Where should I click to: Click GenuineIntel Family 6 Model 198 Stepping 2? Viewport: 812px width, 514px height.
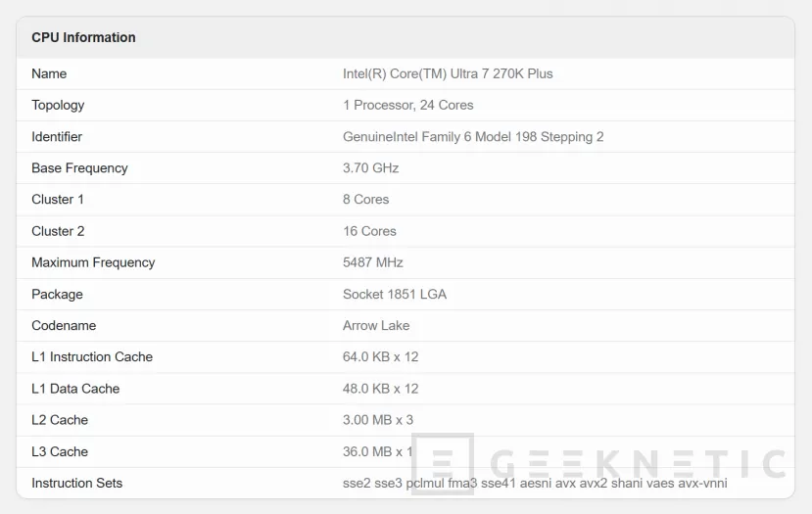[x=473, y=137]
